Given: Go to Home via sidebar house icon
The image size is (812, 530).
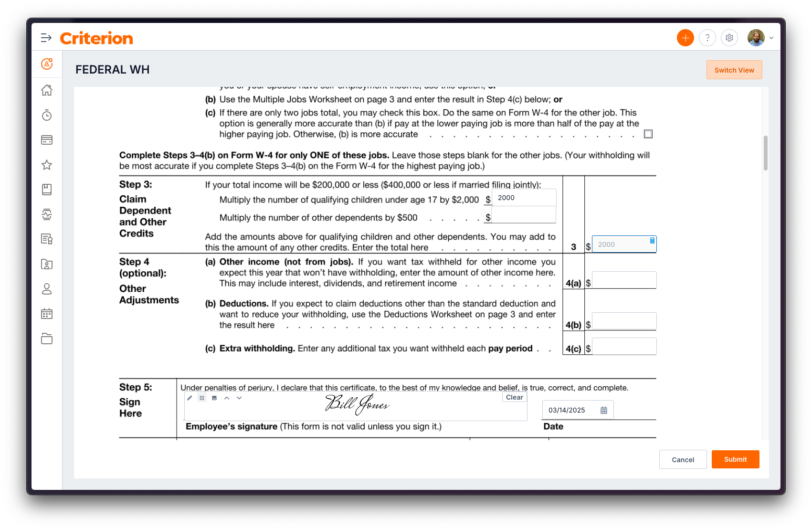Looking at the screenshot, I should point(47,90).
